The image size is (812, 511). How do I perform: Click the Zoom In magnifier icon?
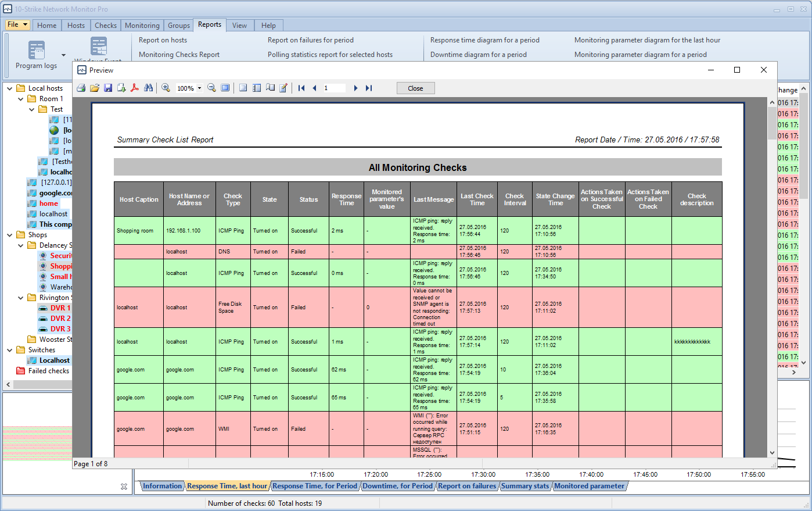click(x=166, y=88)
